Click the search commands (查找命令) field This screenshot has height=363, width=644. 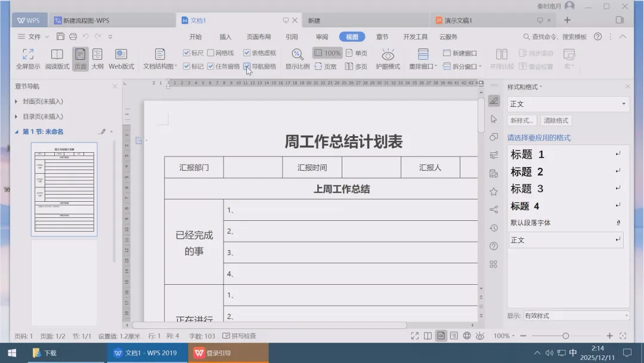(555, 36)
